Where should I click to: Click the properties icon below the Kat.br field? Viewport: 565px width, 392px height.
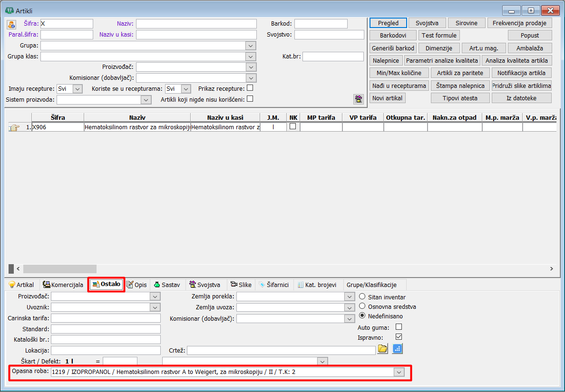(359, 99)
